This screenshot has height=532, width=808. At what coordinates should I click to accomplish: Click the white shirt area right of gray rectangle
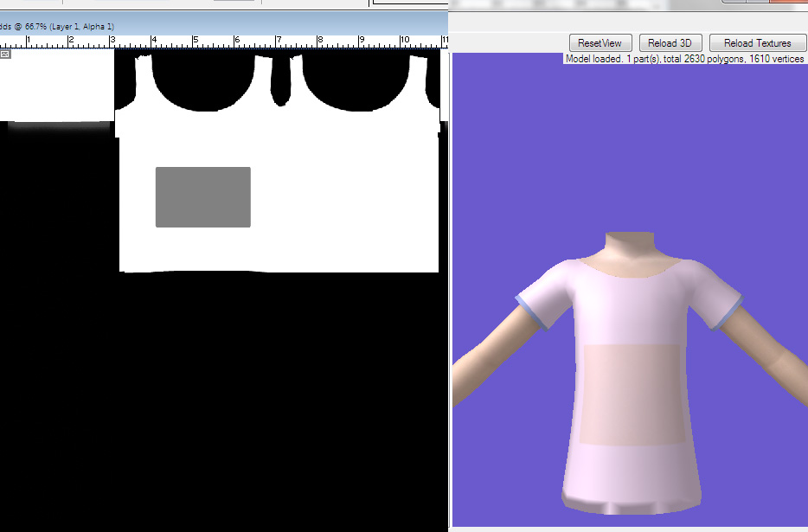(346, 199)
